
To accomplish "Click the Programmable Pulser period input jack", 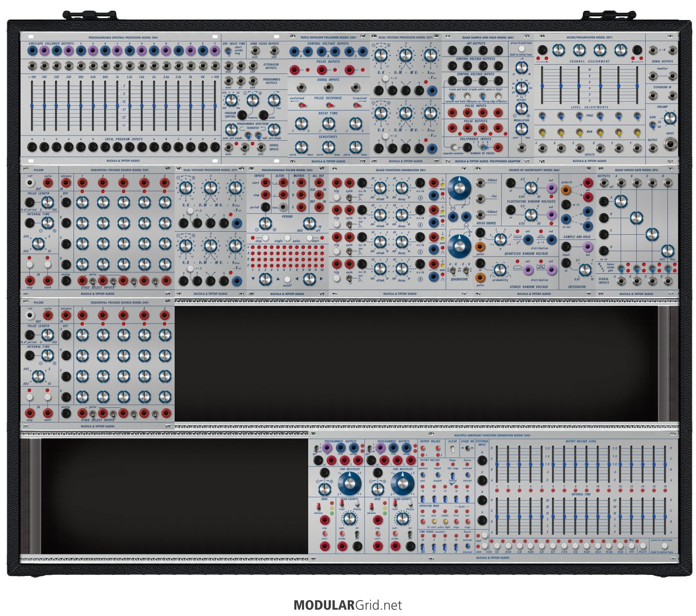I will pos(265,207).
